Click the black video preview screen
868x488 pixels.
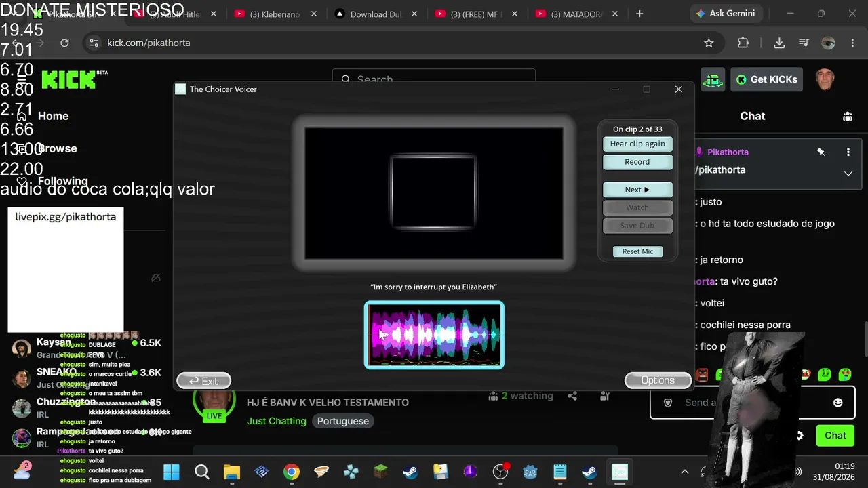click(434, 193)
